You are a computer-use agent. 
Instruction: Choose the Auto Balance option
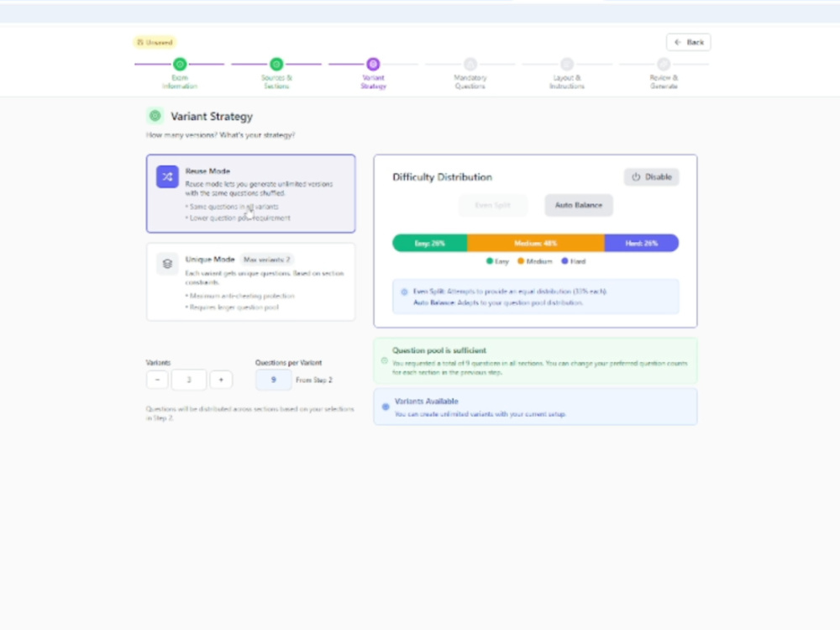pyautogui.click(x=579, y=205)
